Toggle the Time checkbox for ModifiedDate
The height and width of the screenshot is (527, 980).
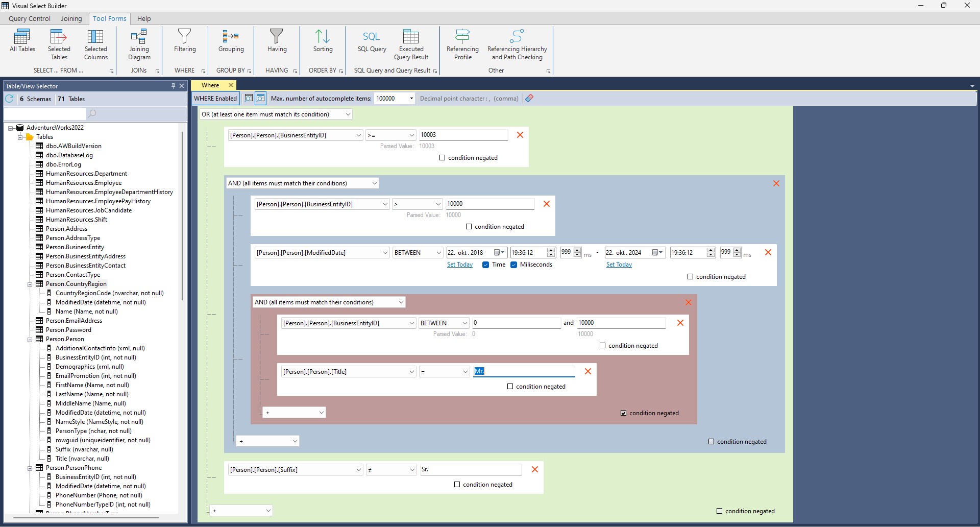pos(486,265)
